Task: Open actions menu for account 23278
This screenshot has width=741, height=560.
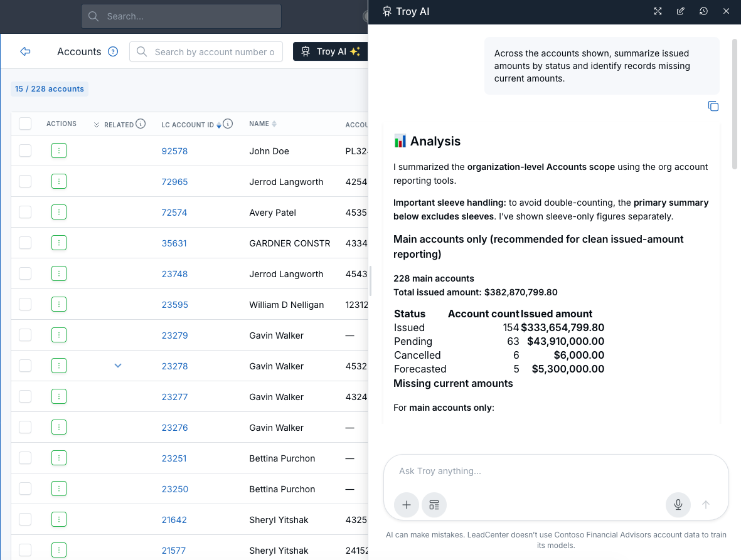Action: click(x=58, y=366)
